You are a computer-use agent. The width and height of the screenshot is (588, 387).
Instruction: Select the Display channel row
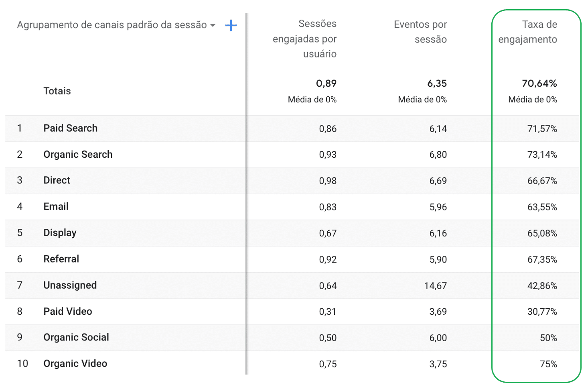60,233
